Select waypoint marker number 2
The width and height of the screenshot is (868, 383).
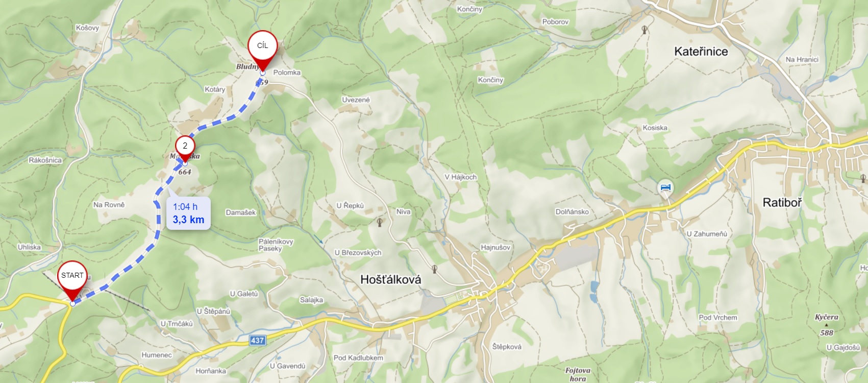(185, 148)
